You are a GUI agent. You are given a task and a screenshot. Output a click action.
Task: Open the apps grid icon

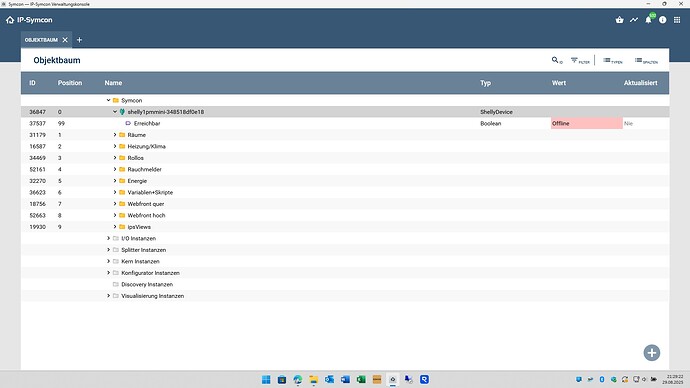point(677,20)
